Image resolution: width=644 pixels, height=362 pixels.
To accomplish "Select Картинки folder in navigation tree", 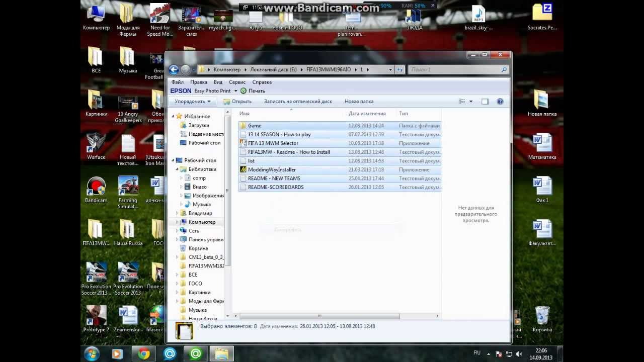I will 199,293.
